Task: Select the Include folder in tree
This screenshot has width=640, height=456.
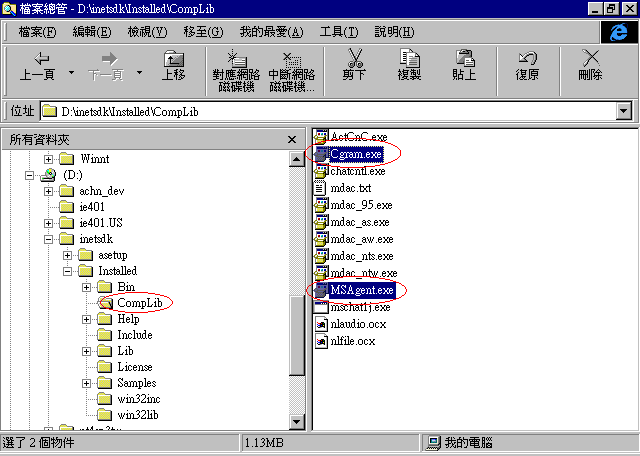Action: tap(134, 335)
